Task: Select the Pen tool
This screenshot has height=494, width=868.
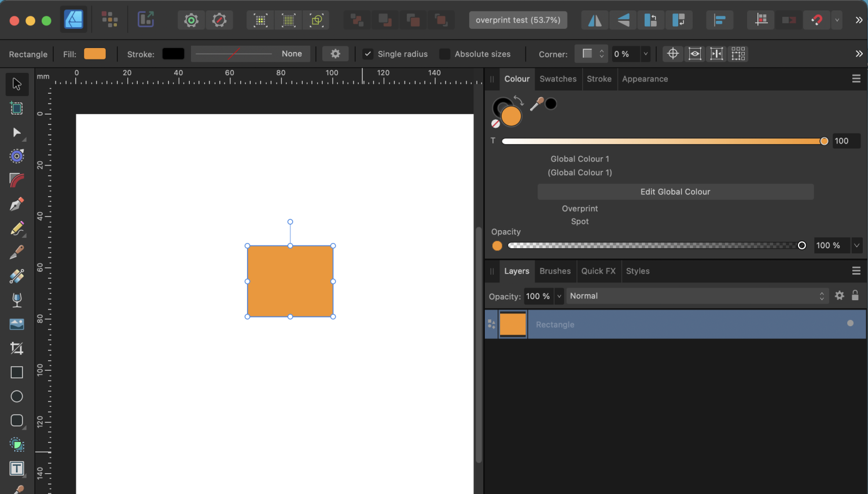Action: (x=16, y=204)
